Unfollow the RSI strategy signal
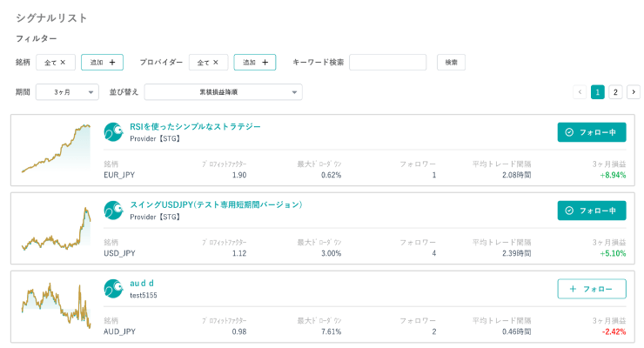This screenshot has height=348, width=644. pos(591,132)
